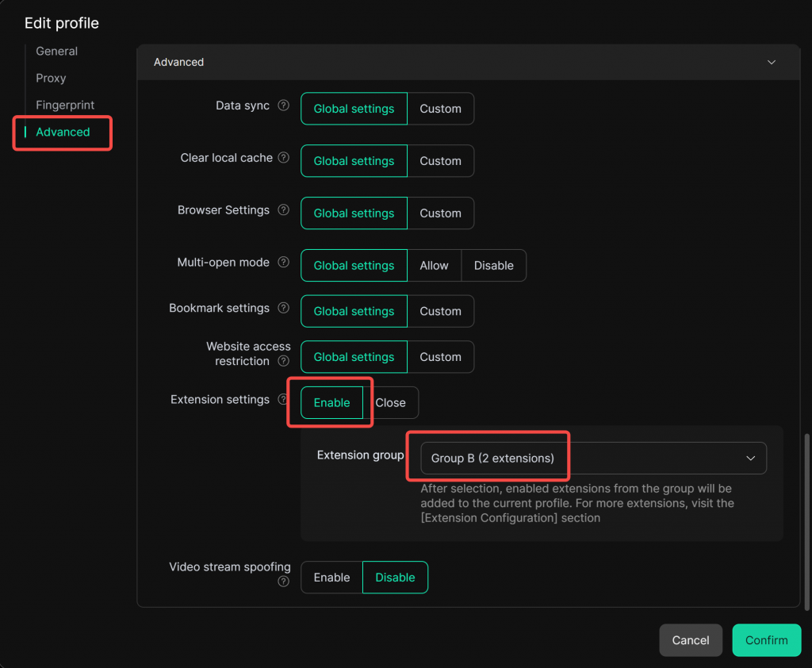Select Close for Extension settings
The image size is (812, 668).
point(390,403)
